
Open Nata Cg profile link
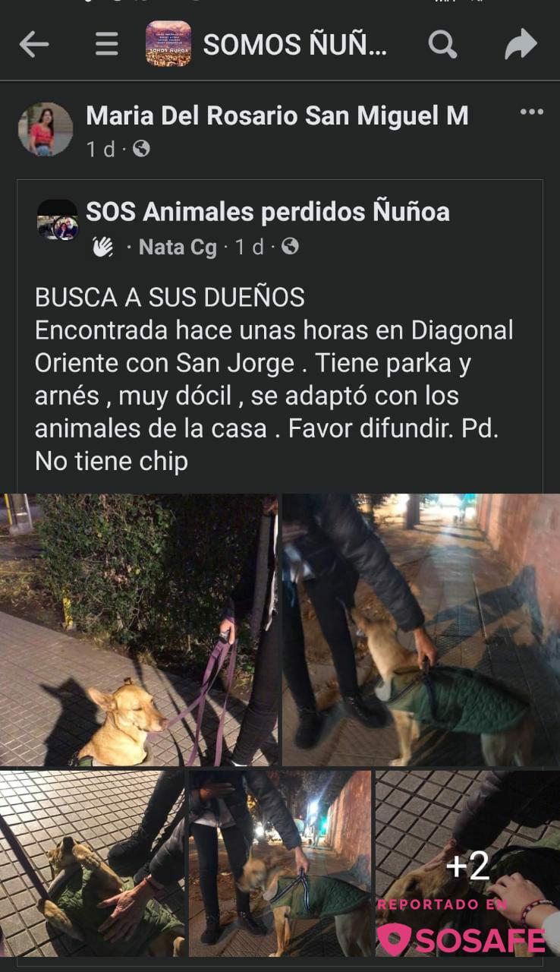click(178, 247)
